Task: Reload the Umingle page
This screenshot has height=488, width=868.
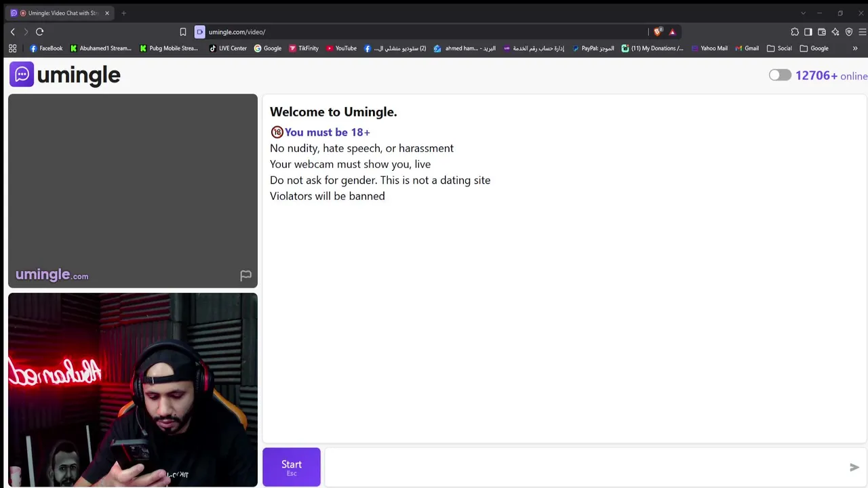Action: [39, 32]
